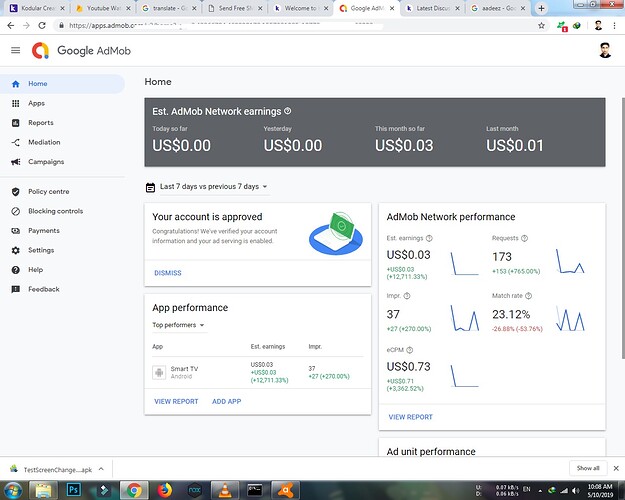Click the help icon next to eCPM
Screen dimensions: 625x500
[x=409, y=350]
